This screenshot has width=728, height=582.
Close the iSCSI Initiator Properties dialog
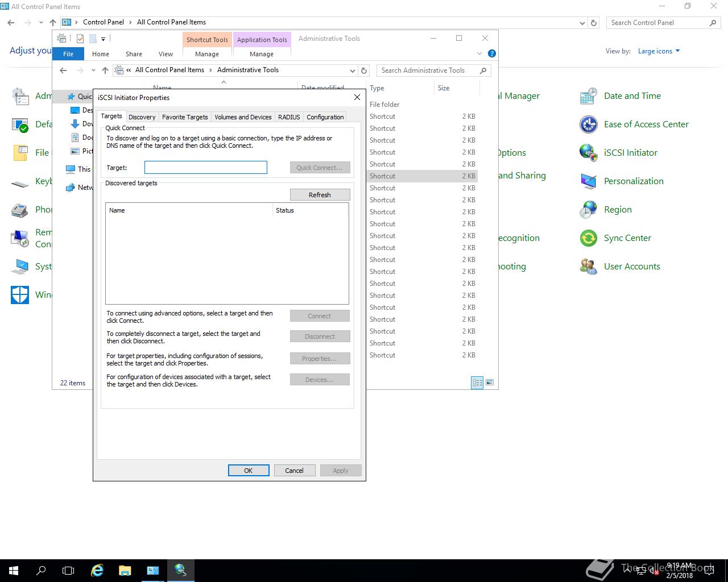pos(357,97)
